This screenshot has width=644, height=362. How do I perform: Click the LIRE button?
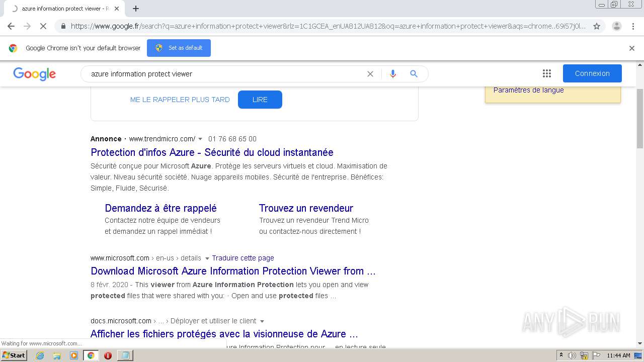click(x=260, y=100)
